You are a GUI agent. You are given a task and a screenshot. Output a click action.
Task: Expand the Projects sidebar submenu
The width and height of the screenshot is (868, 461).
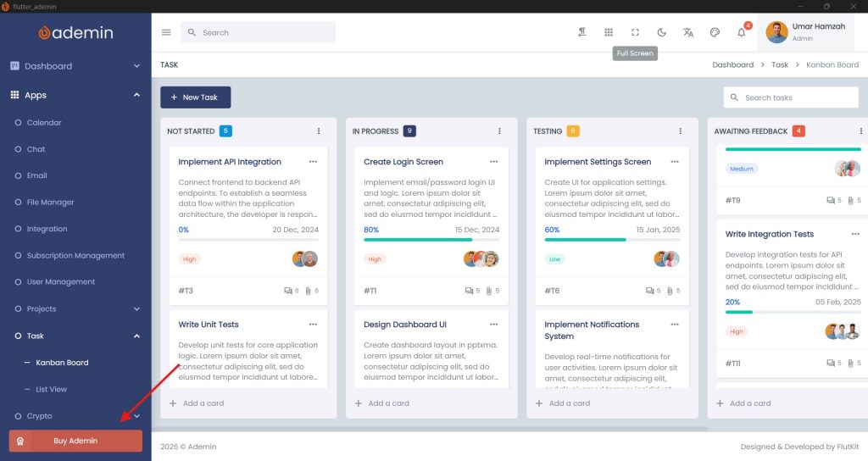tap(136, 309)
